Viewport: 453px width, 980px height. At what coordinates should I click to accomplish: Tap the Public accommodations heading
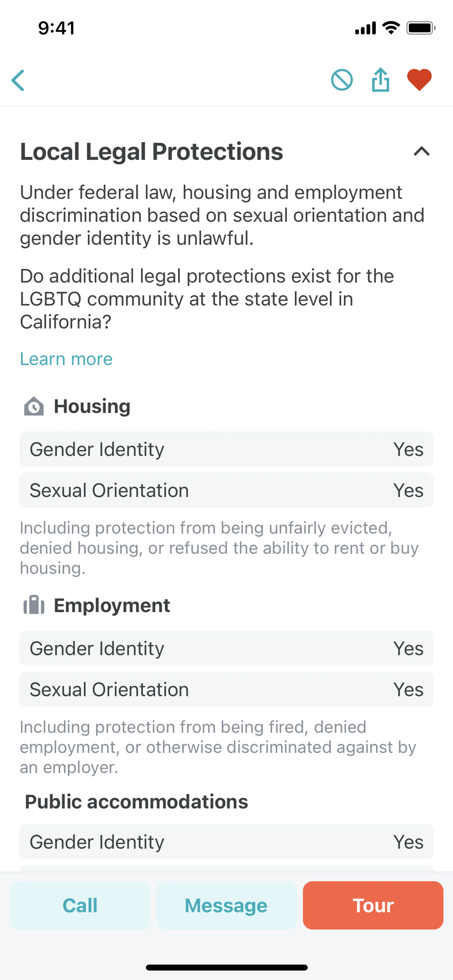click(136, 802)
